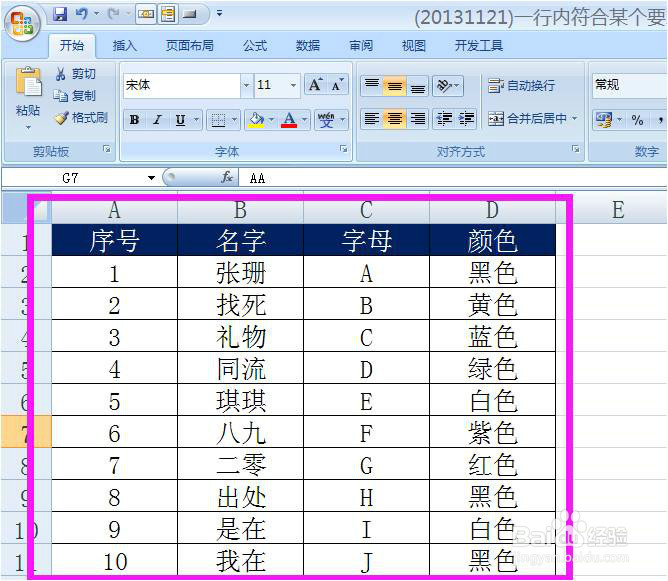Open the phonetic guide wén icon

(326, 120)
